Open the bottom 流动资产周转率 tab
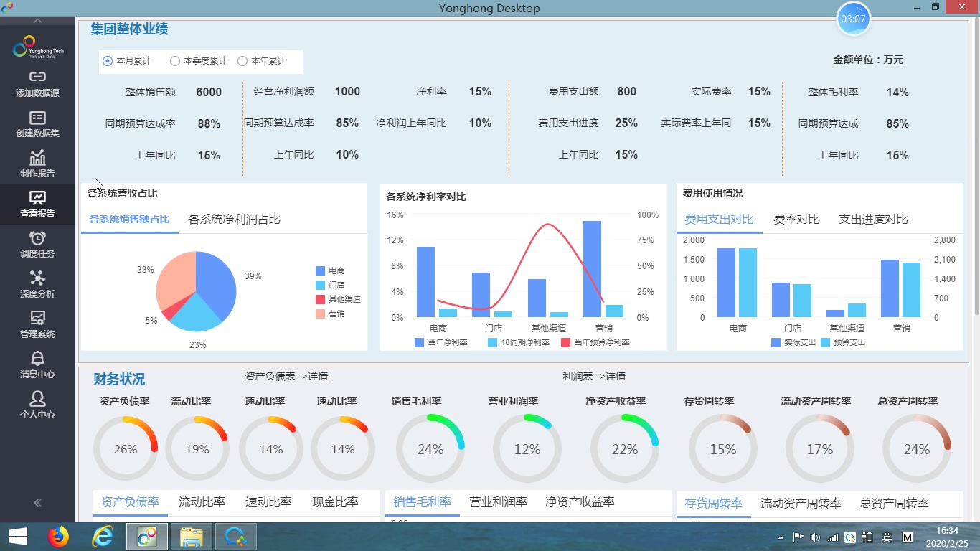The width and height of the screenshot is (980, 551). point(801,503)
